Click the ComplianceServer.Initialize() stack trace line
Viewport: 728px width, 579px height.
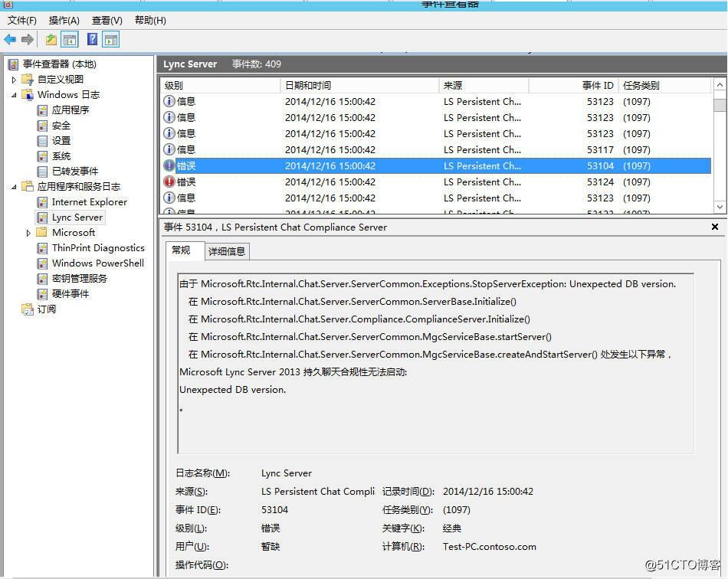[x=359, y=319]
